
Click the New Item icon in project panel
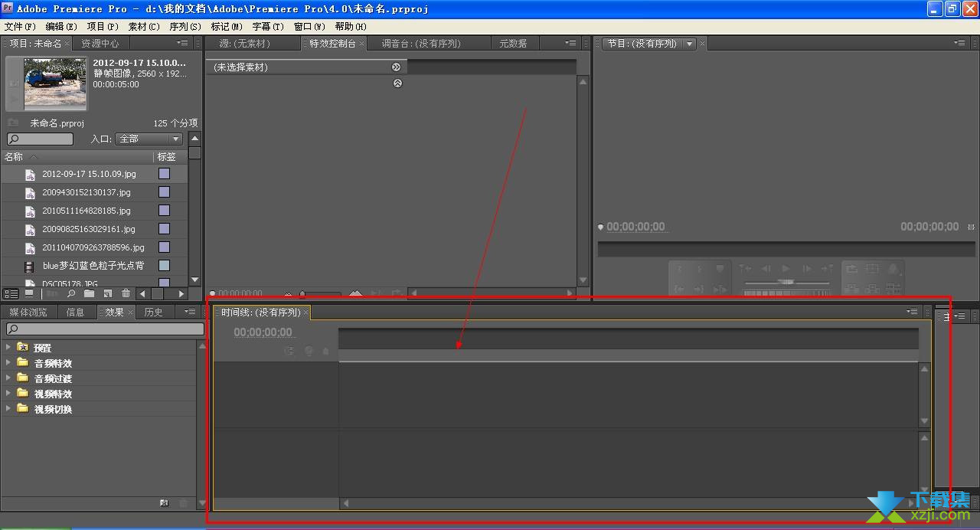(x=108, y=293)
